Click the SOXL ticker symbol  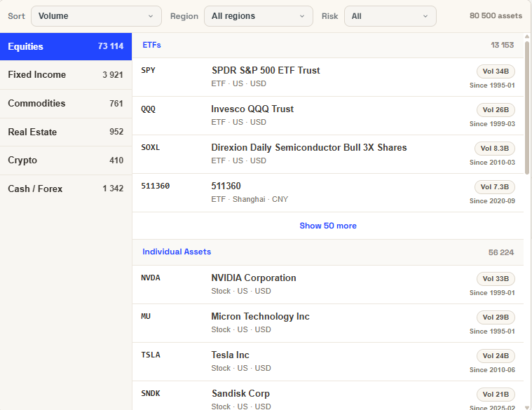pyautogui.click(x=150, y=147)
